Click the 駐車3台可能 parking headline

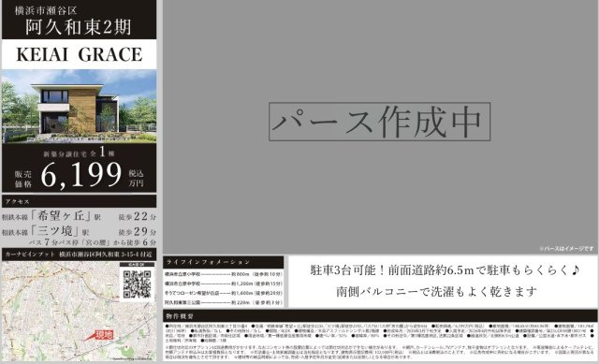[446, 270]
